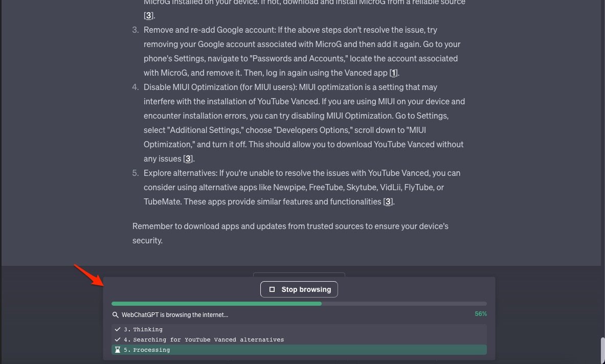Select the "Searching for YouTube Vanced alternatives" step
This screenshot has width=605, height=364.
tap(299, 339)
